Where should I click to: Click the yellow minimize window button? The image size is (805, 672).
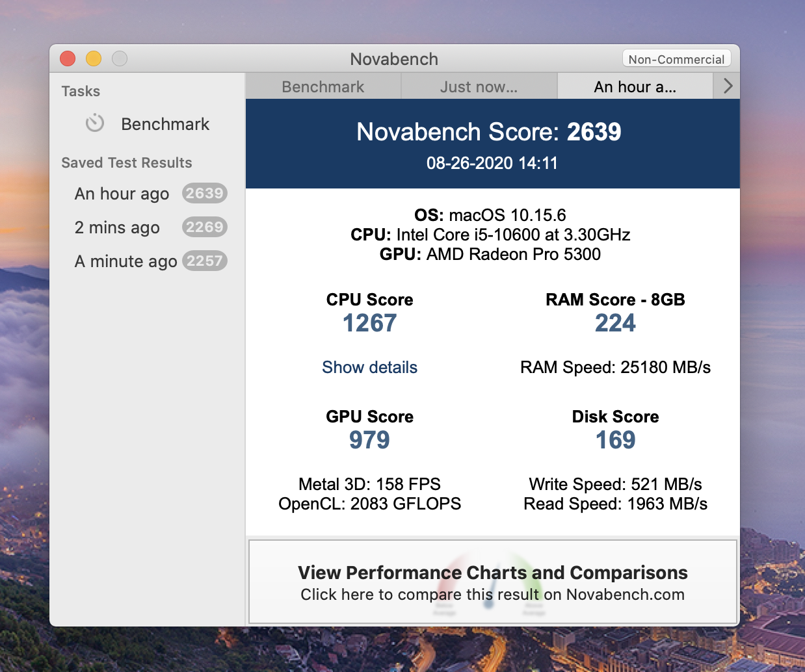point(94,58)
